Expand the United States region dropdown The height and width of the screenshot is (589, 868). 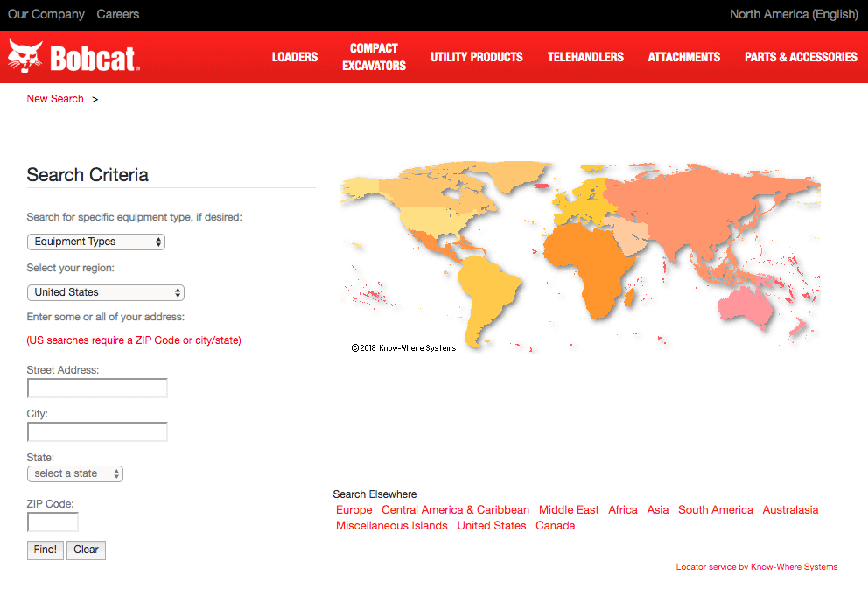coord(106,292)
